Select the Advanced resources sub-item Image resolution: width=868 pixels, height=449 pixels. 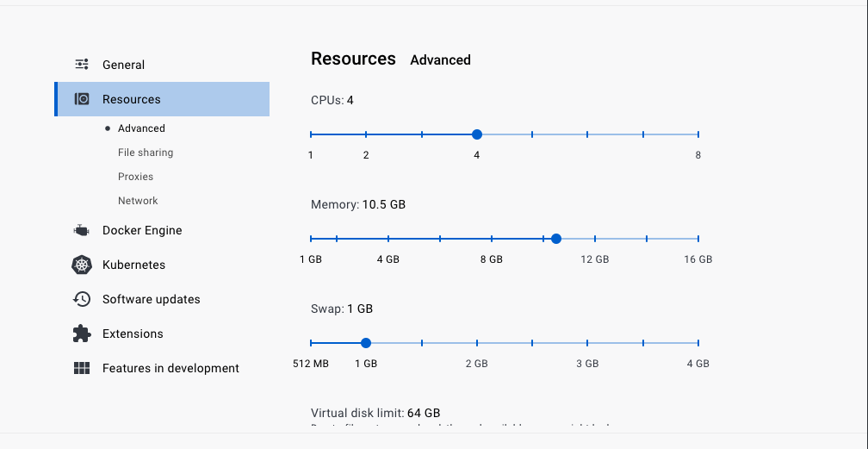click(141, 128)
